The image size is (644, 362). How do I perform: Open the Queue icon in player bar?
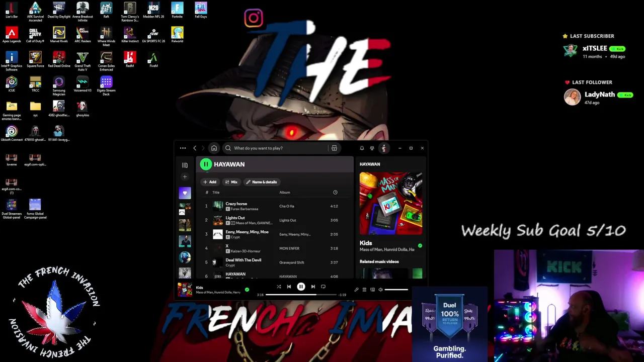coord(364,290)
